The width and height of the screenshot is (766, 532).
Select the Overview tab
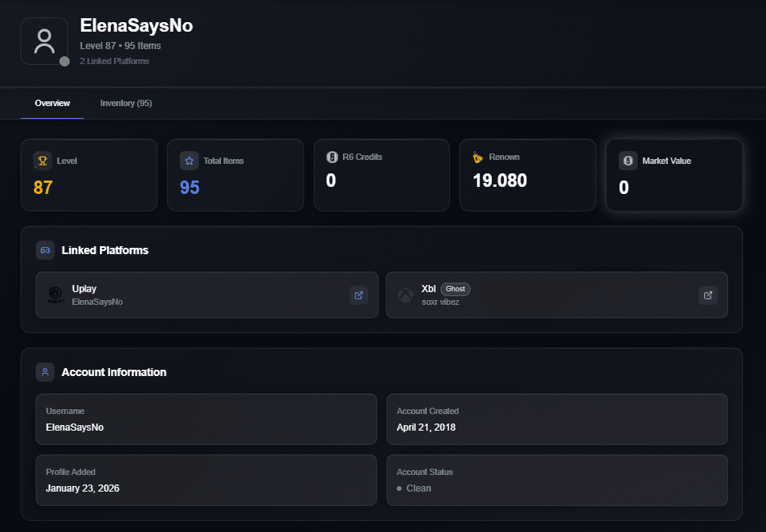coord(52,103)
